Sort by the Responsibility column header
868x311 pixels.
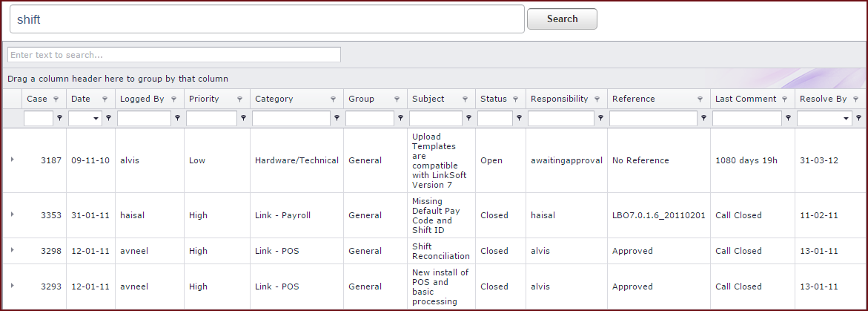tap(559, 99)
